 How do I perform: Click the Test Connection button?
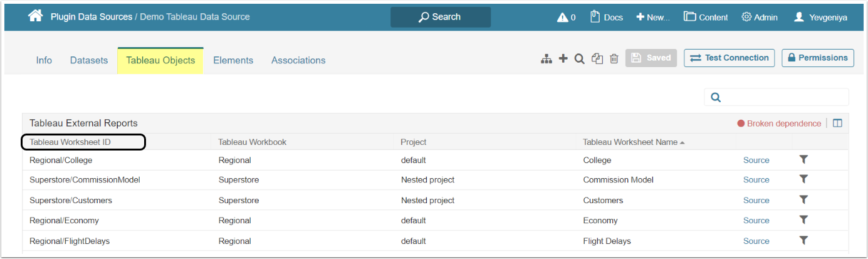[729, 58]
